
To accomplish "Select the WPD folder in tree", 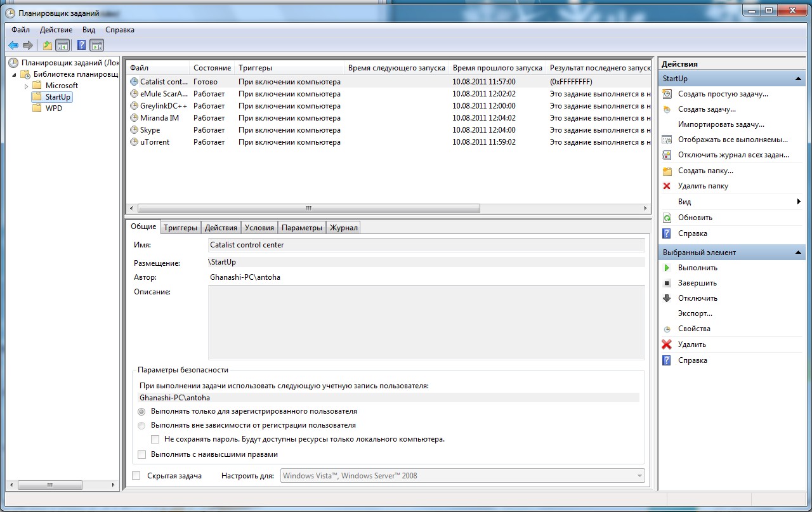I will click(x=54, y=108).
